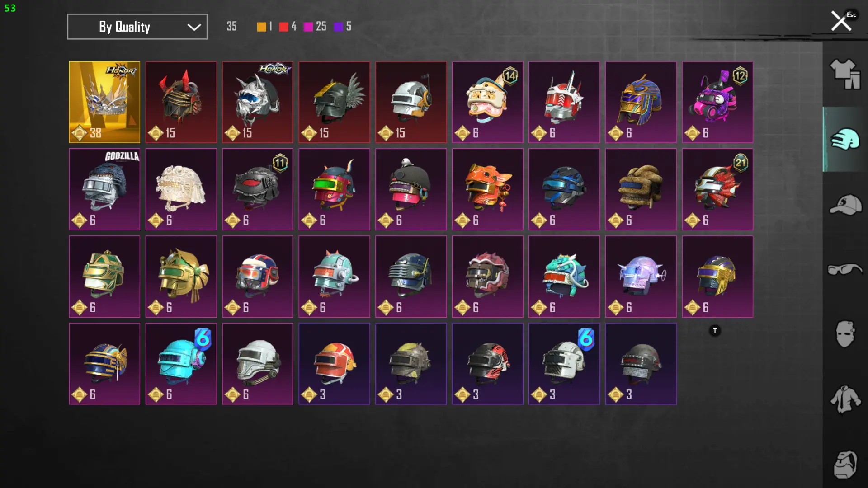Select the golden Honor crown worth 38

tap(104, 102)
